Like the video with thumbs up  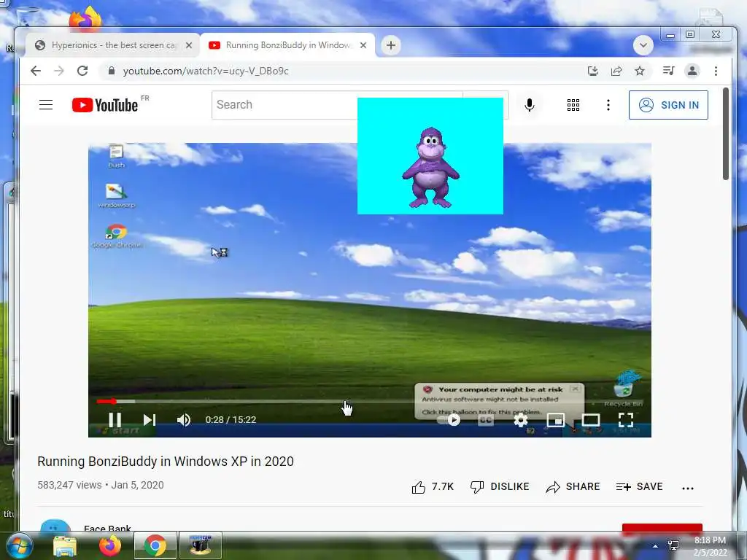click(x=418, y=486)
